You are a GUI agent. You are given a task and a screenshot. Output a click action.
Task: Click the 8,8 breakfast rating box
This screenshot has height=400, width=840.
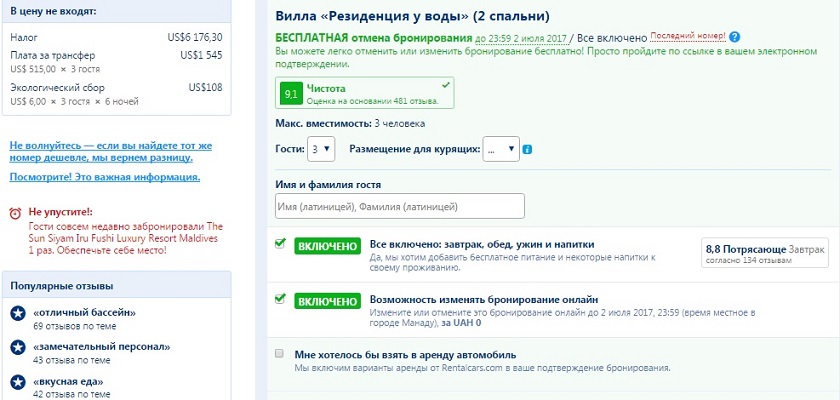765,254
